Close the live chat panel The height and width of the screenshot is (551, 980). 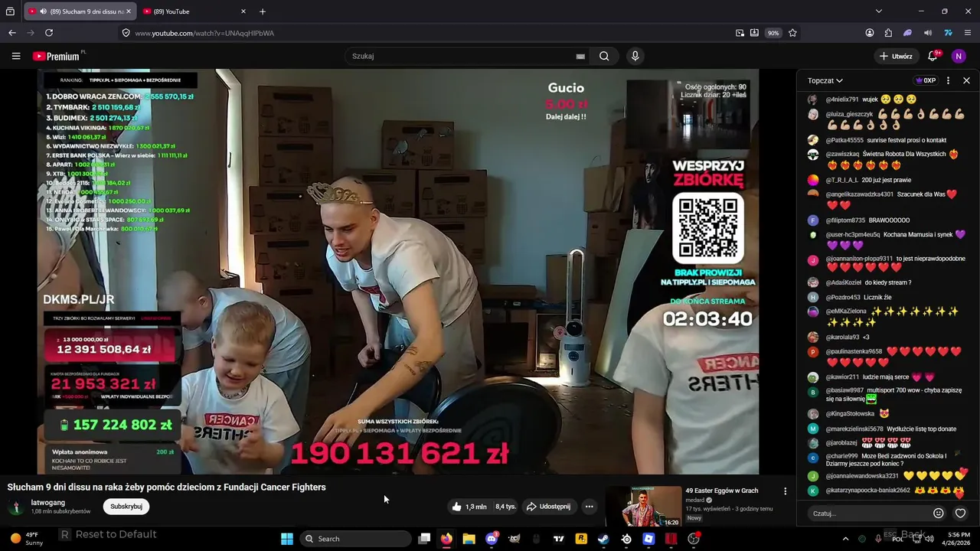coord(966,80)
